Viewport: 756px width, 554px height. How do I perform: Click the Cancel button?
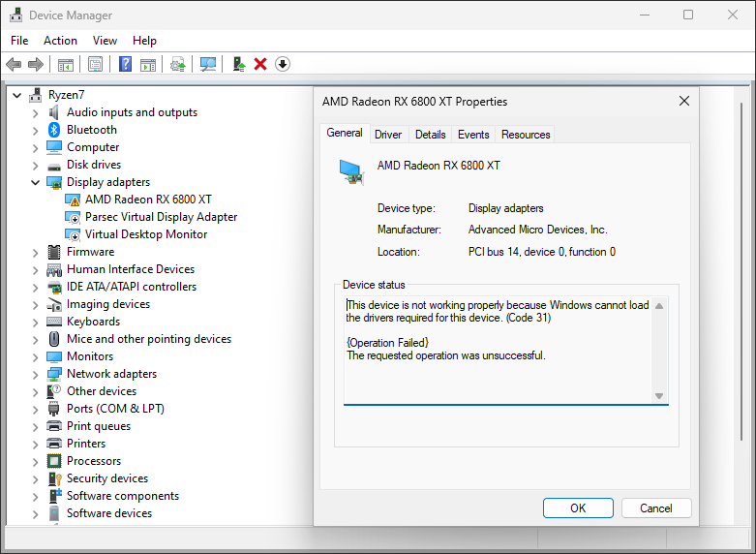(x=655, y=508)
